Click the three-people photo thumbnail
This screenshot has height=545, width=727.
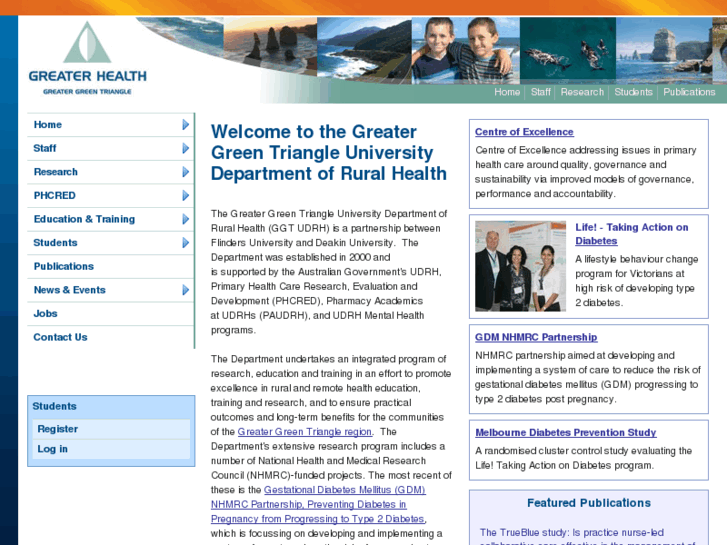(x=520, y=266)
